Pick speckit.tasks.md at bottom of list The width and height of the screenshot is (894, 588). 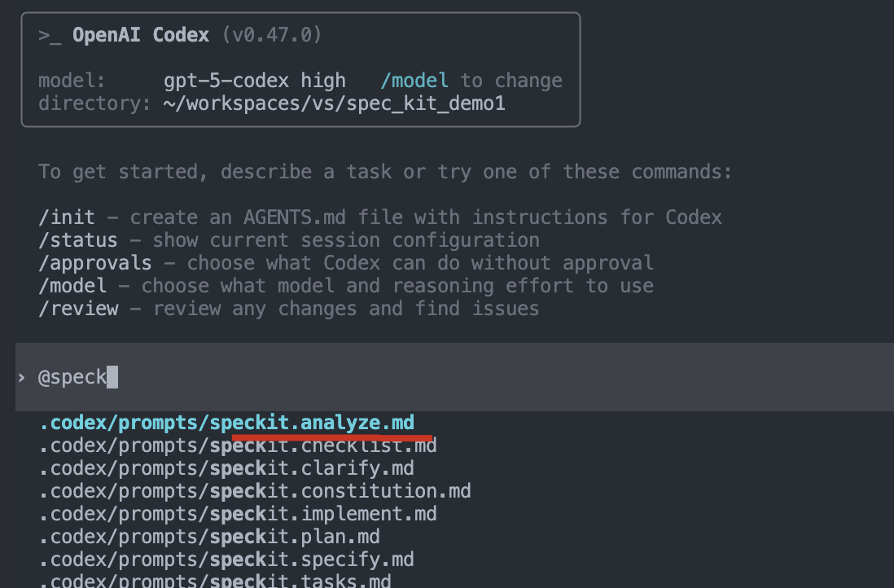click(x=215, y=581)
